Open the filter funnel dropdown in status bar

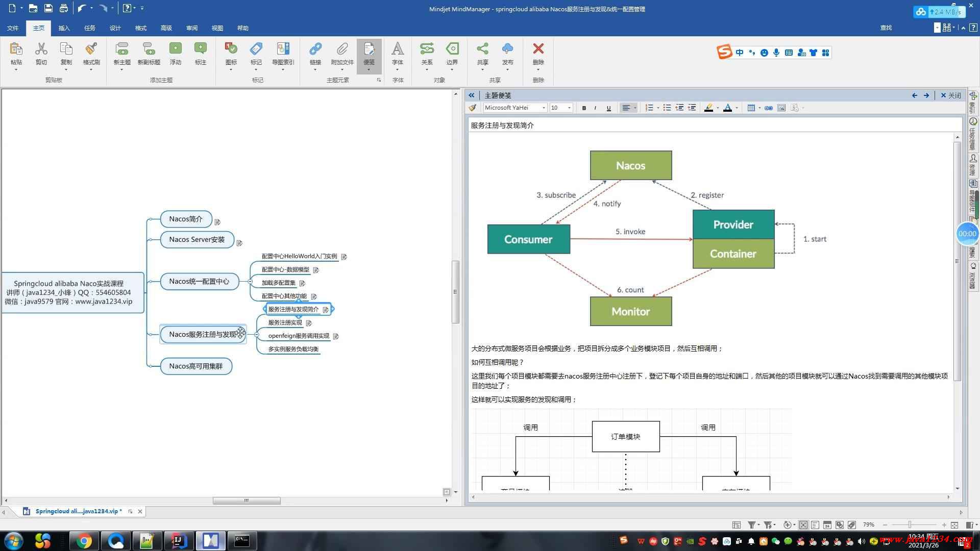(758, 524)
